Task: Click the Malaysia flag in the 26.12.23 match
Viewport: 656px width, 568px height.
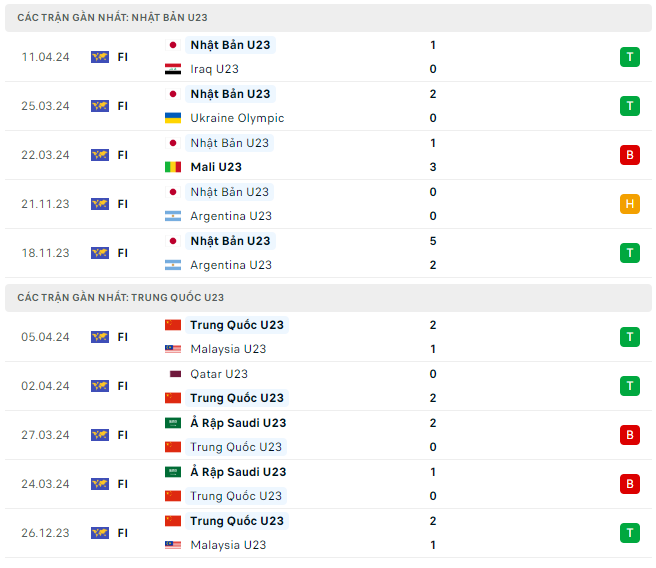Action: point(172,545)
